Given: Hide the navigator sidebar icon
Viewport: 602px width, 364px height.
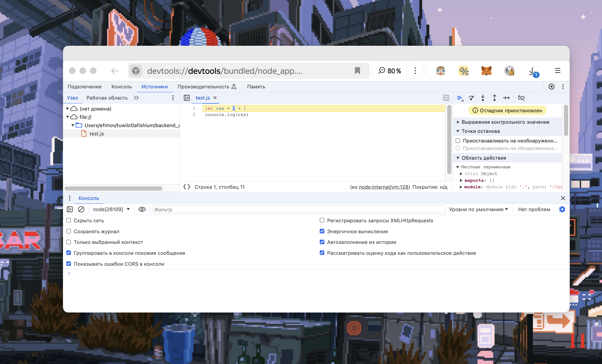Looking at the screenshot, I should point(187,98).
